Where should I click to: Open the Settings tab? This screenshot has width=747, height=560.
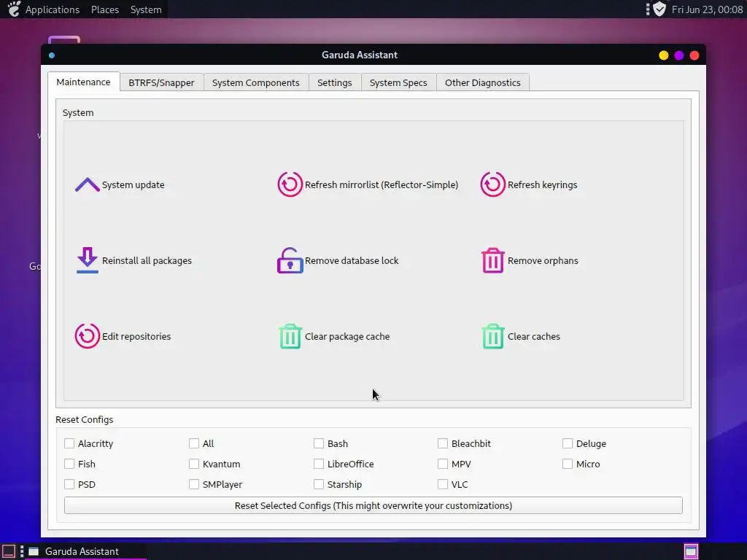(334, 82)
